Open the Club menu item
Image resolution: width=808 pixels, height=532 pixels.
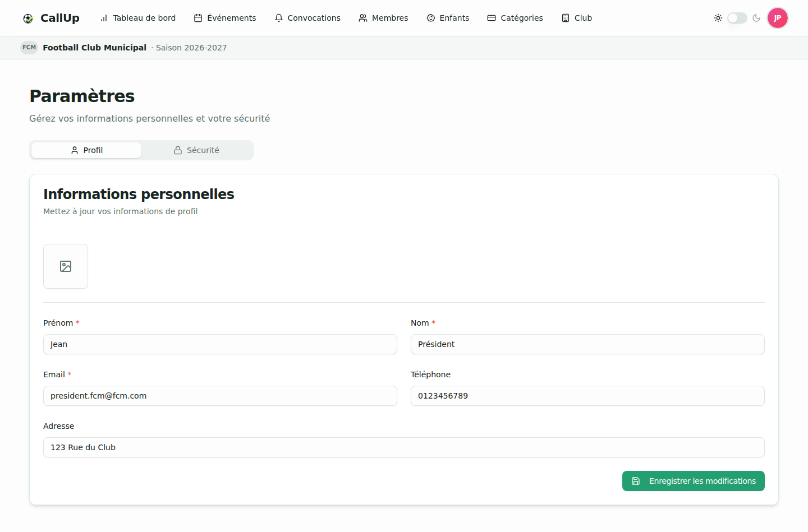[577, 18]
